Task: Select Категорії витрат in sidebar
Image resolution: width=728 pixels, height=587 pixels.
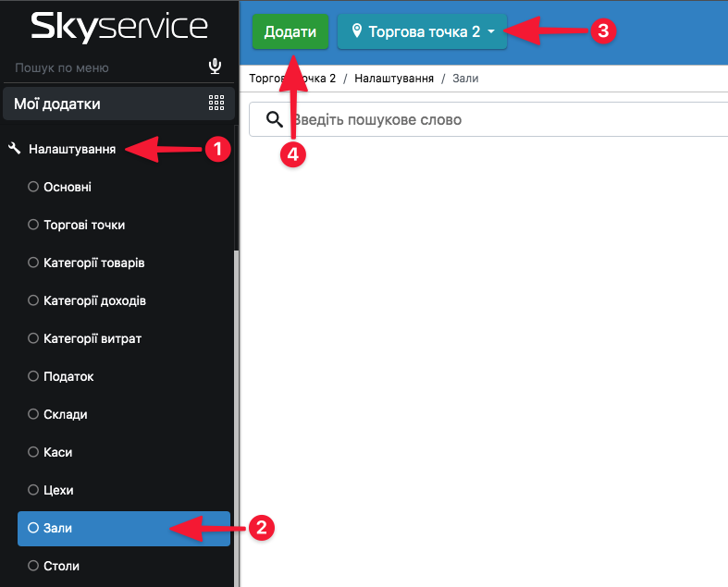Action: pyautogui.click(x=93, y=338)
